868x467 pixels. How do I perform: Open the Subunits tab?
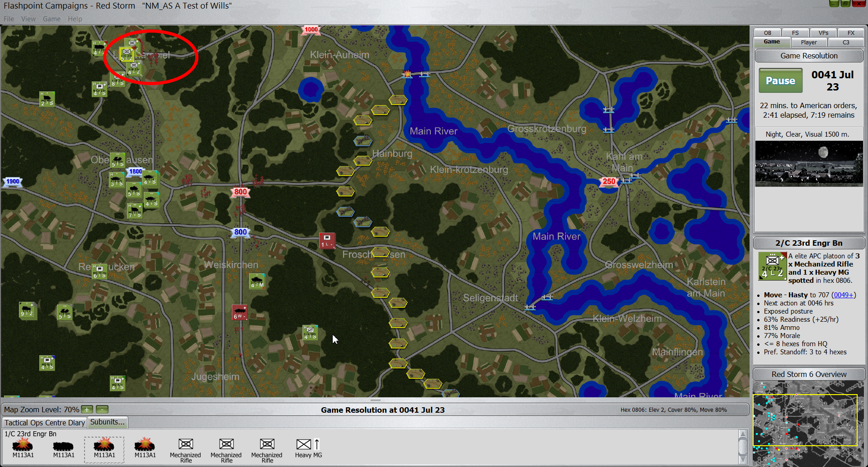click(107, 422)
